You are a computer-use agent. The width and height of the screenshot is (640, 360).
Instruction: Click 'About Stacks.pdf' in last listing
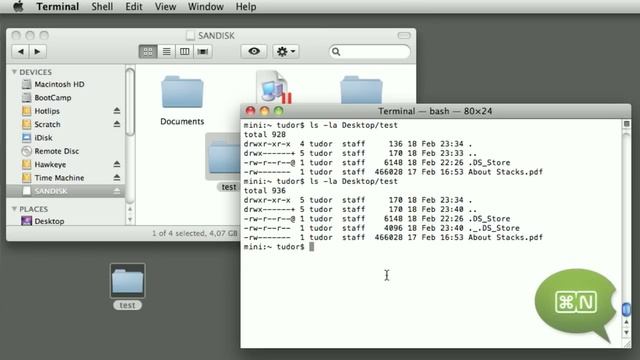pos(505,237)
